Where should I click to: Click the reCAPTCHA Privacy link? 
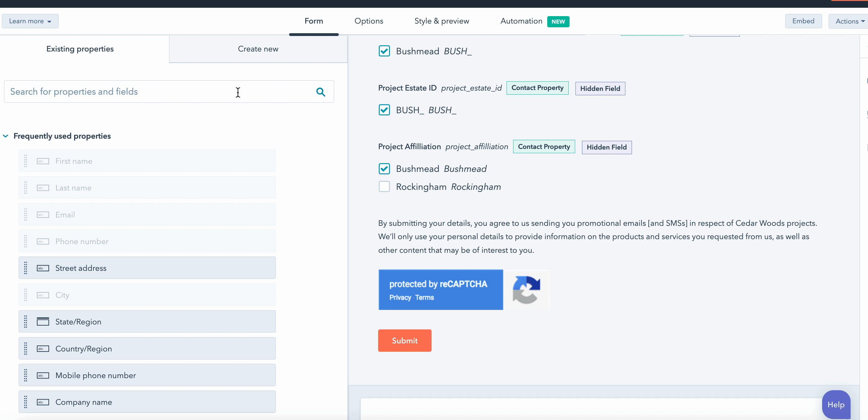click(x=400, y=297)
